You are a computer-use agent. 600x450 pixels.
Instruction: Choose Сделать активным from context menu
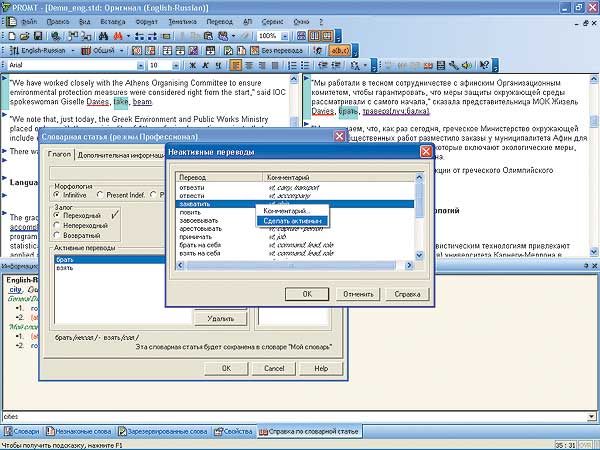click(x=292, y=221)
